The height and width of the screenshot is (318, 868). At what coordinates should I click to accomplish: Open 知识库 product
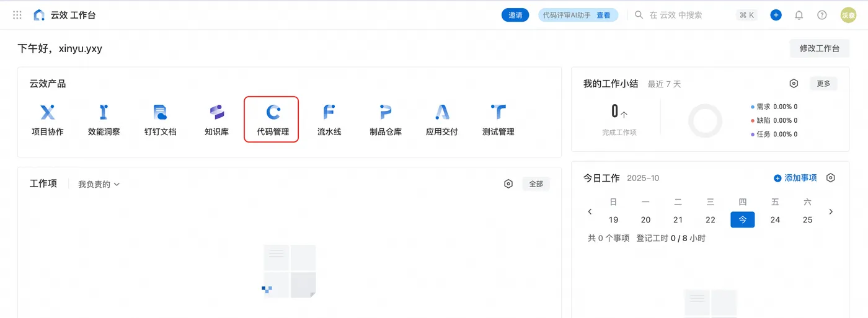(x=216, y=120)
